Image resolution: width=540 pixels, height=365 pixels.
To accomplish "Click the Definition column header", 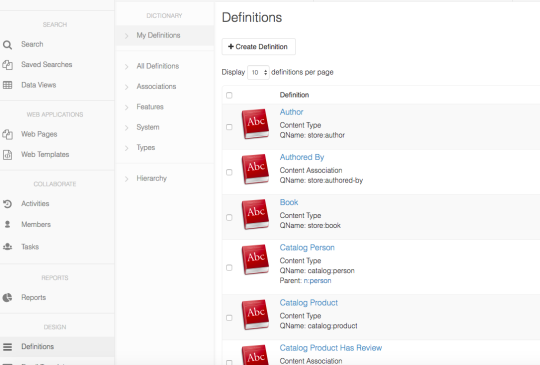I will (294, 95).
